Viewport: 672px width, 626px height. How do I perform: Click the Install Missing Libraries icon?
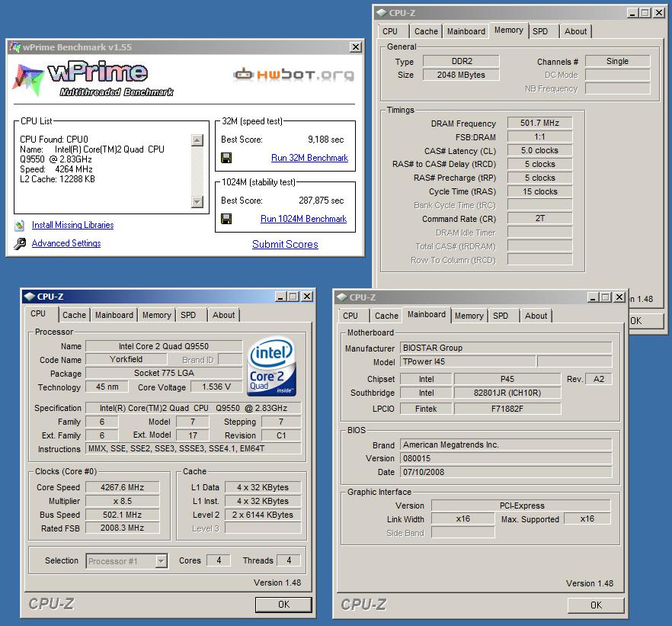[x=20, y=225]
